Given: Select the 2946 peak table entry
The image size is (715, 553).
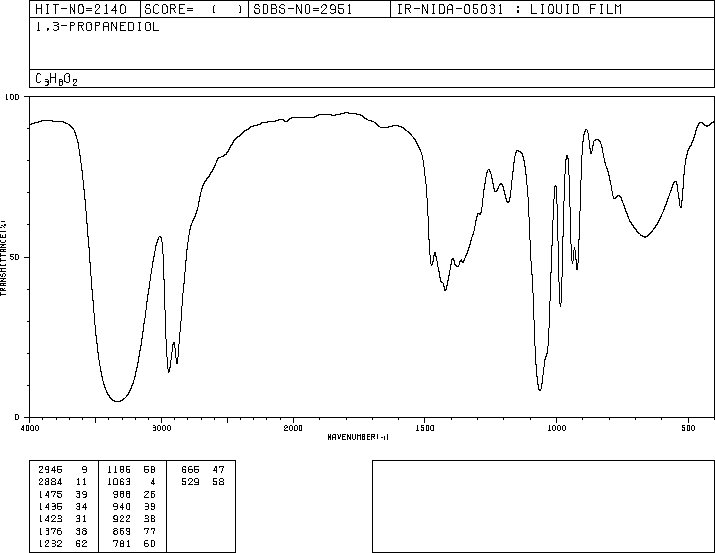Looking at the screenshot, I should pos(63,470).
